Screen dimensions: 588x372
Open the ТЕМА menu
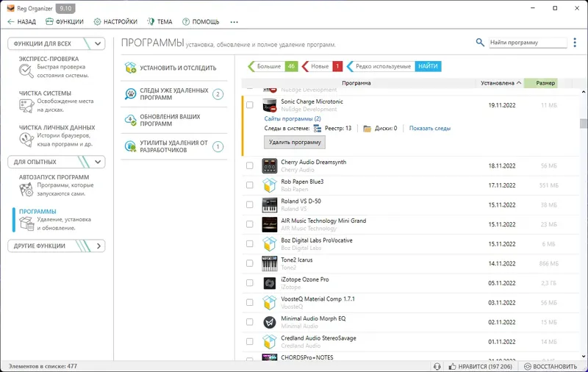point(160,22)
